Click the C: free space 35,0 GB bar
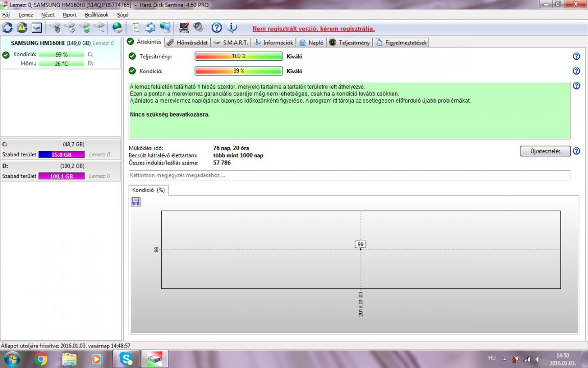 coord(61,154)
